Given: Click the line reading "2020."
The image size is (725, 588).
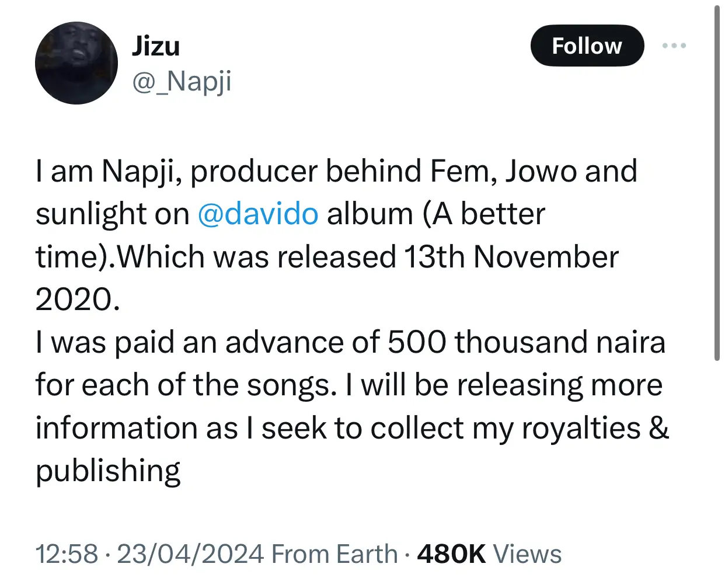Looking at the screenshot, I should (77, 300).
